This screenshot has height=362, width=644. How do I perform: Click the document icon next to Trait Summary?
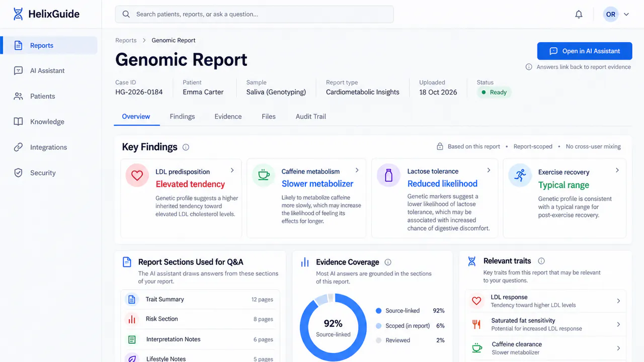[132, 300]
